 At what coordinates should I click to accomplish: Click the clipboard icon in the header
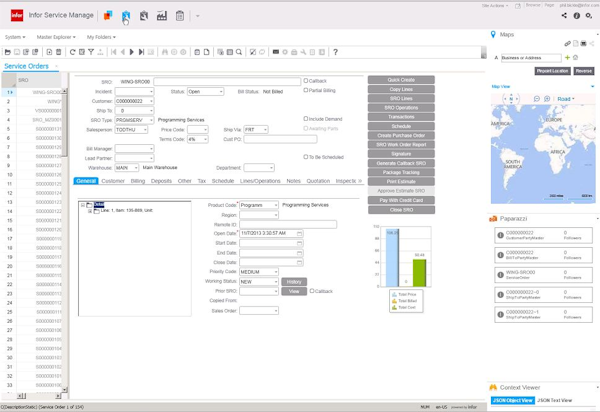coord(180,16)
